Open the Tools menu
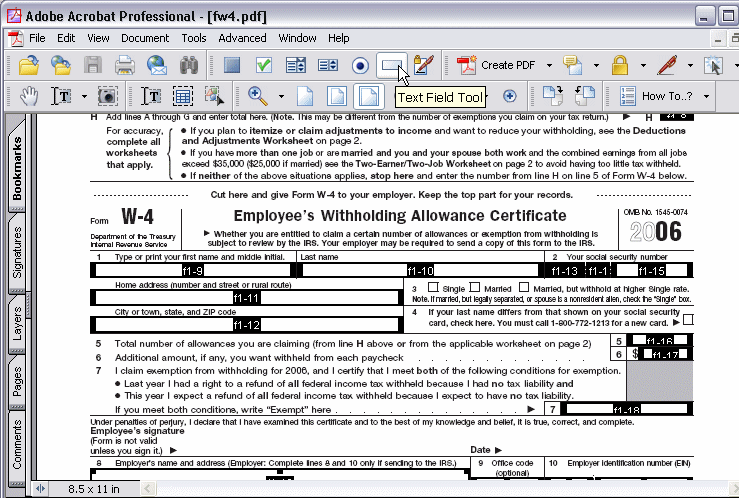Viewport: 739px width, 498px height. tap(194, 38)
